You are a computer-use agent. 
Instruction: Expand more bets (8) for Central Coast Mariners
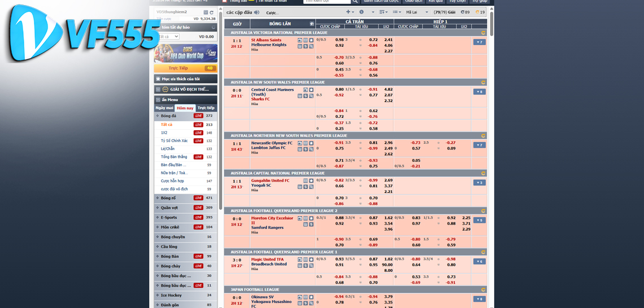point(479,92)
